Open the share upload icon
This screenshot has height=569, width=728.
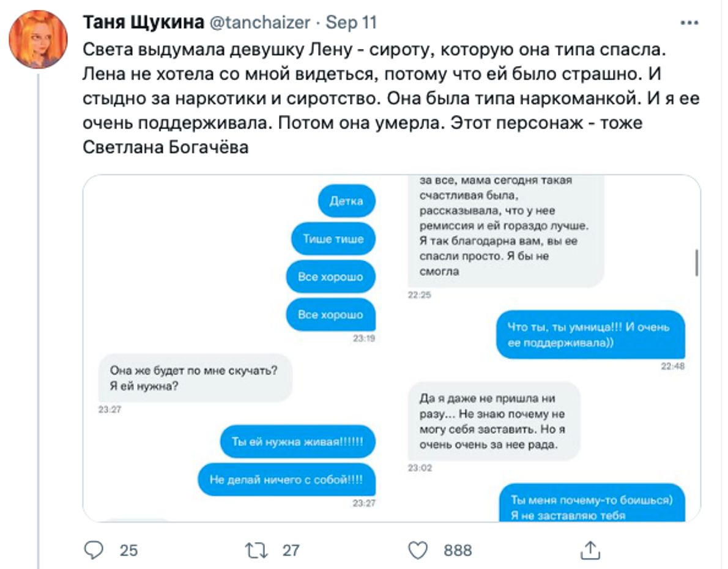point(590,550)
